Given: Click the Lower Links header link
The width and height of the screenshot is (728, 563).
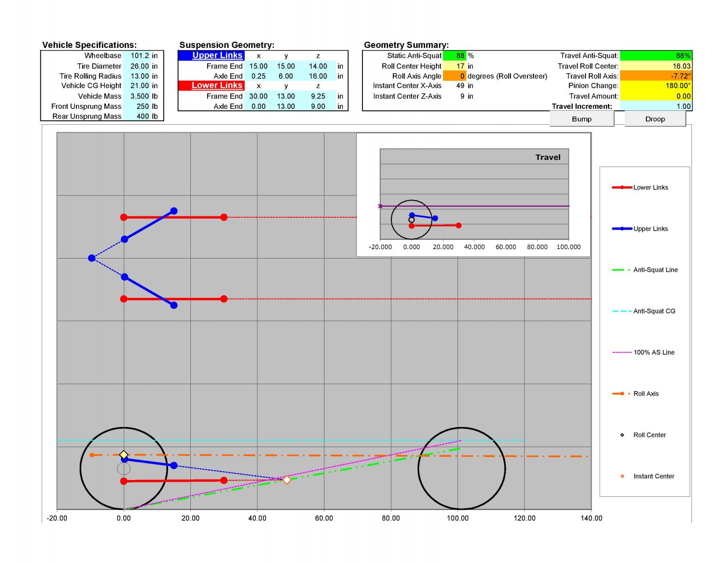Looking at the screenshot, I should pyautogui.click(x=217, y=85).
